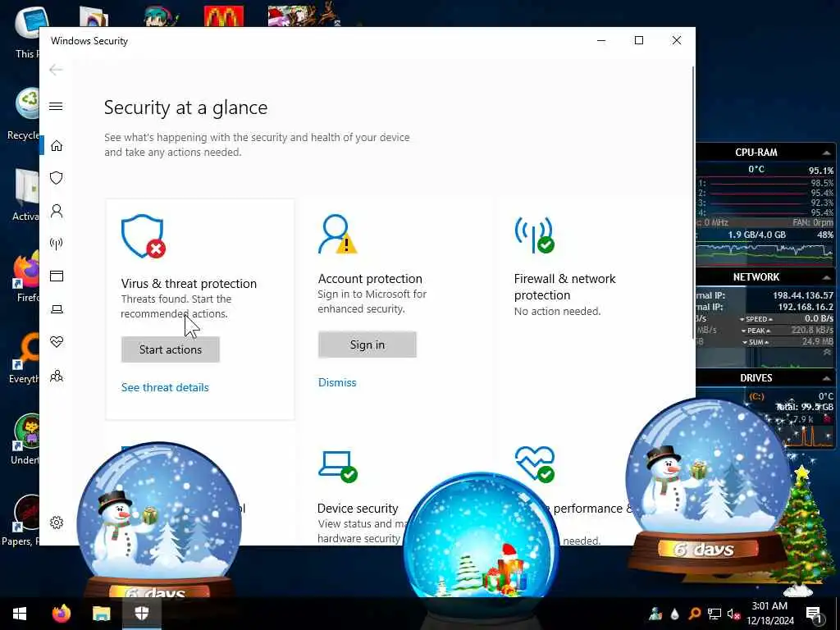The width and height of the screenshot is (840, 630).
Task: Click the network tray icon
Action: point(714,614)
